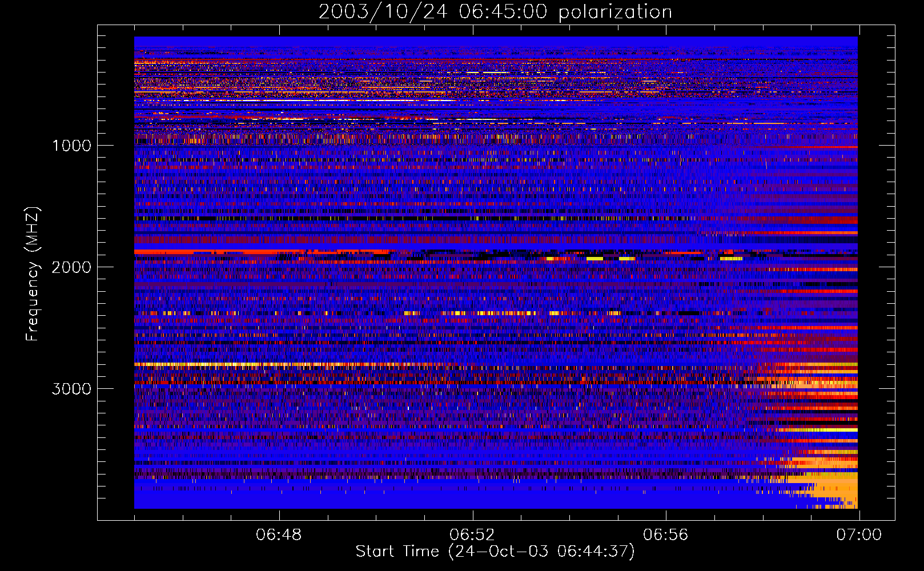Click the 06:56 time axis label

tap(666, 535)
